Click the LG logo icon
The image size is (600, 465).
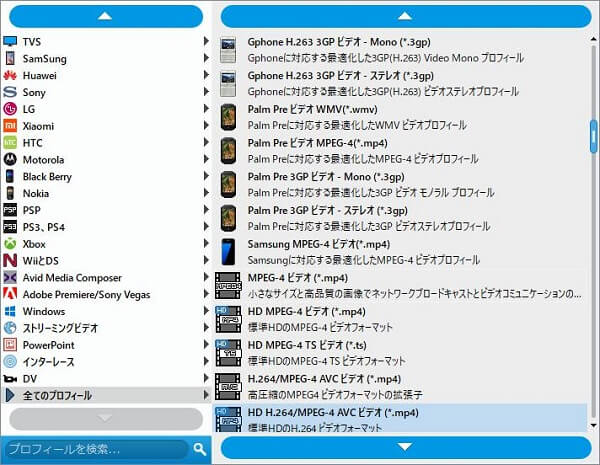10,109
